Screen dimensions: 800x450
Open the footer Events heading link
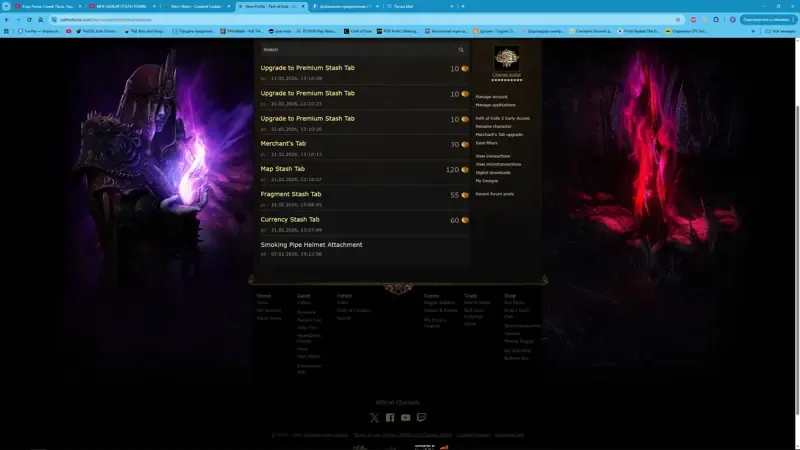431,296
